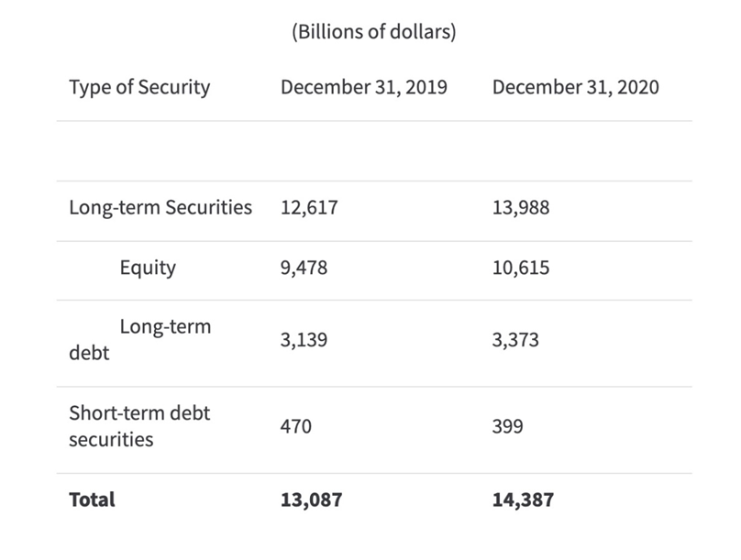Click the 399 short-term debt value
Image resolution: width=741 pixels, height=560 pixels.
(x=508, y=427)
